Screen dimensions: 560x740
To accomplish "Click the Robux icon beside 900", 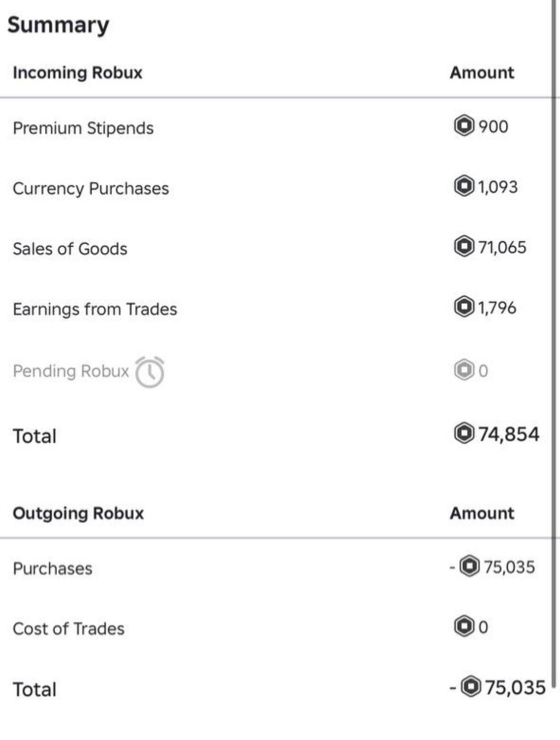I will 464,126.
